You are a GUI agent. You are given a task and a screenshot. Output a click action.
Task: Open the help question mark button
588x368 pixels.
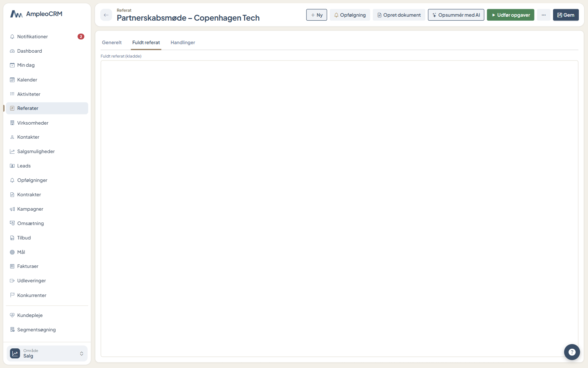[x=572, y=352]
